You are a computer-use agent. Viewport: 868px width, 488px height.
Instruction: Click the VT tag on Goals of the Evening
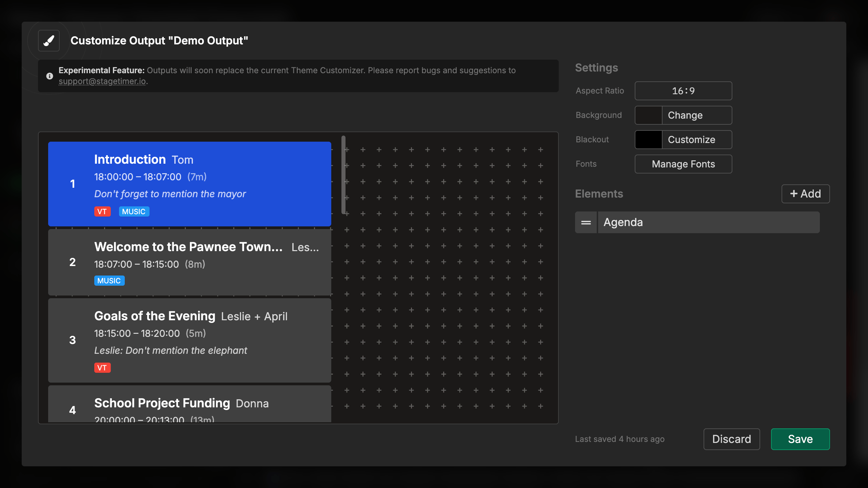point(102,368)
